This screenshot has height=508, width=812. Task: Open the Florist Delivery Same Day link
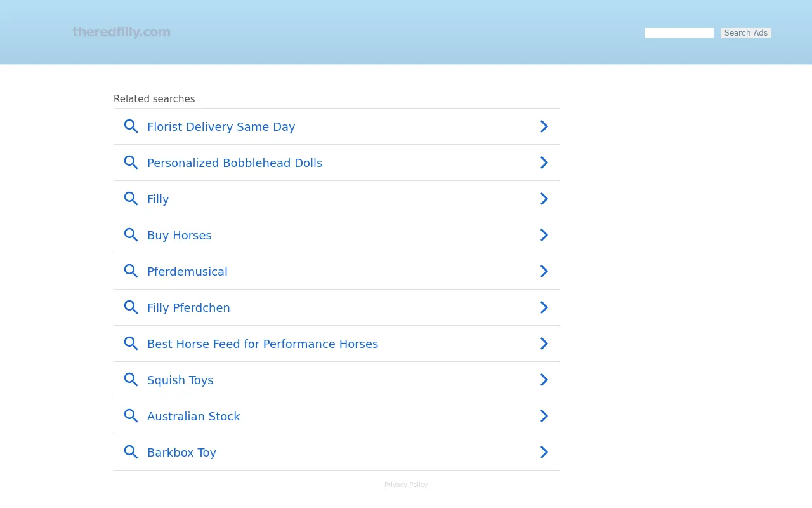221,127
